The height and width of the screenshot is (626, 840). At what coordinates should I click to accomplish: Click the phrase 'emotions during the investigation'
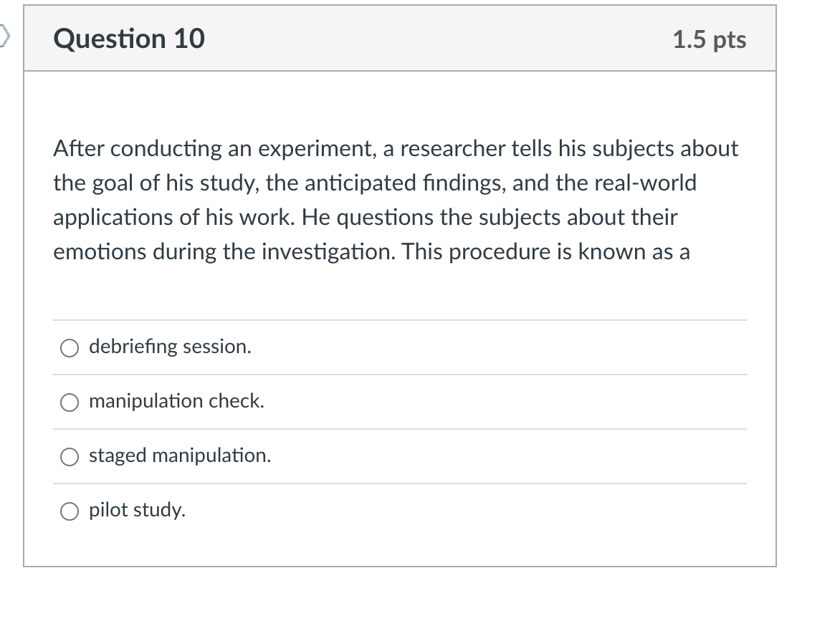(224, 251)
